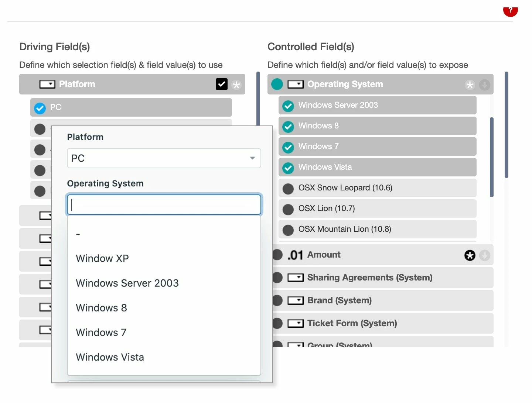Screen dimensions: 532x403
Task: Uncheck Windows 7 controlled value
Action: (288, 147)
